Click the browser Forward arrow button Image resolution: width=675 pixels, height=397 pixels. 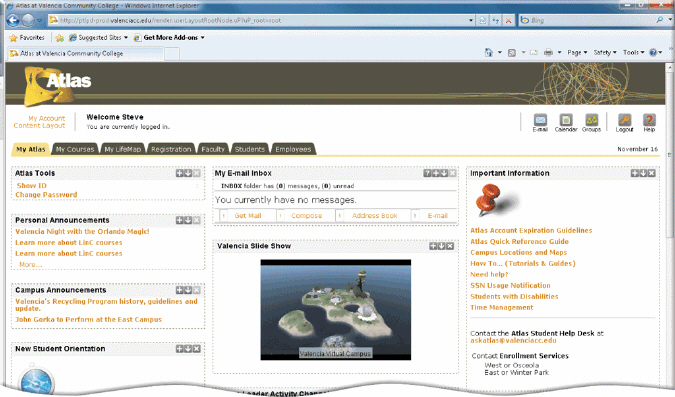28,20
